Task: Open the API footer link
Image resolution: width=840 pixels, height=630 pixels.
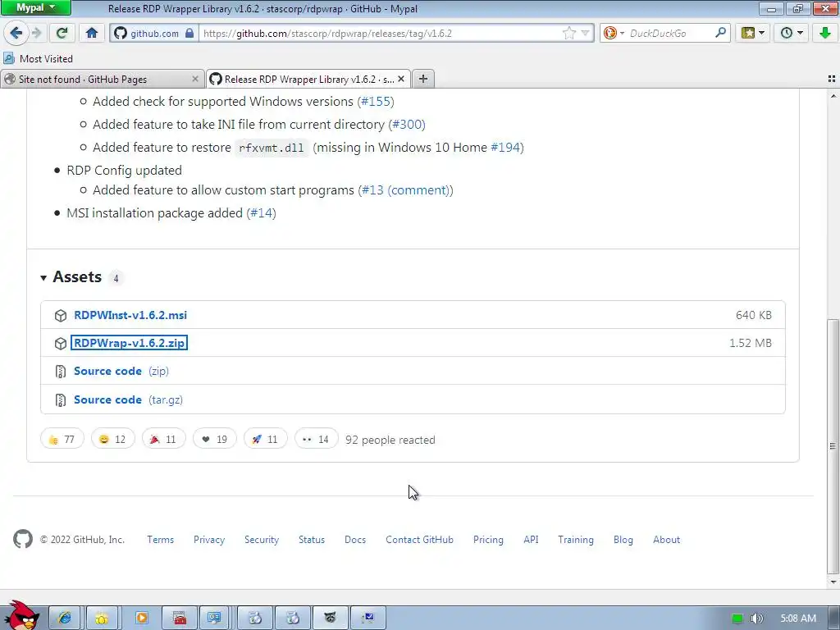Action: (x=531, y=540)
